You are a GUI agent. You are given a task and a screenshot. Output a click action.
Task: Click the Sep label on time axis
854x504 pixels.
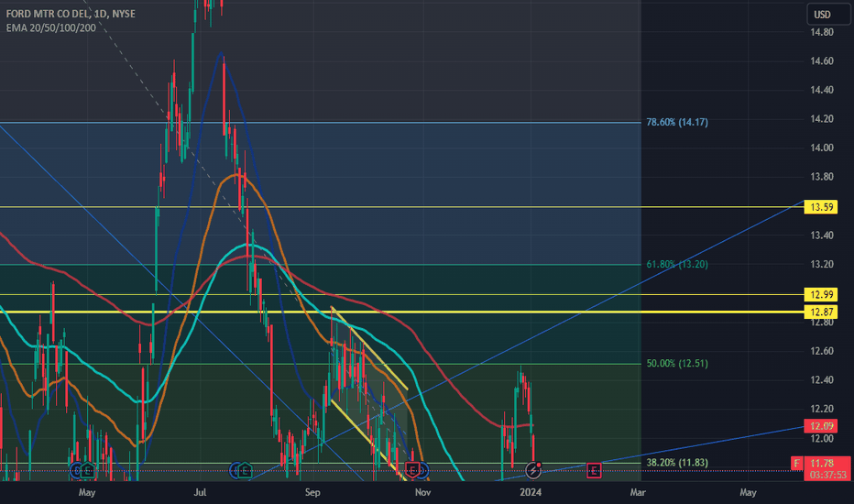click(x=312, y=493)
